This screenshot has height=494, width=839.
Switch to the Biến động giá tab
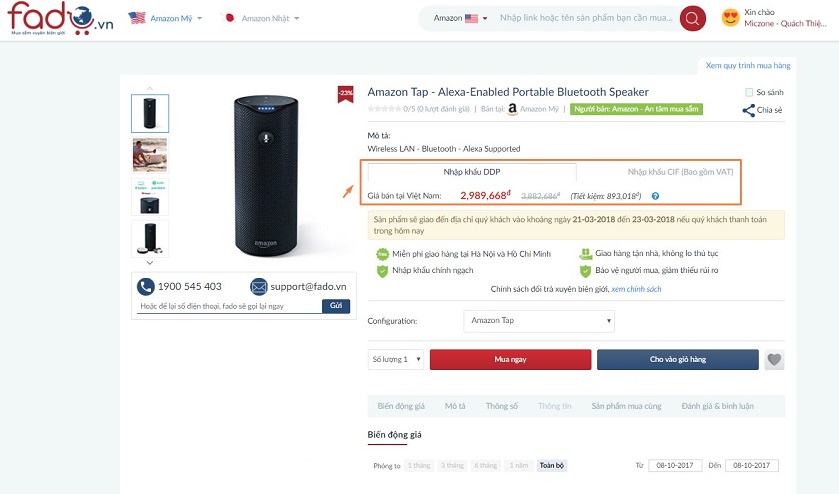click(x=401, y=406)
